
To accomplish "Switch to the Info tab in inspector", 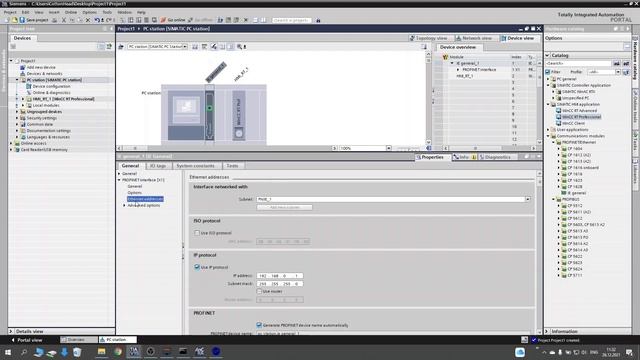I will coord(464,157).
